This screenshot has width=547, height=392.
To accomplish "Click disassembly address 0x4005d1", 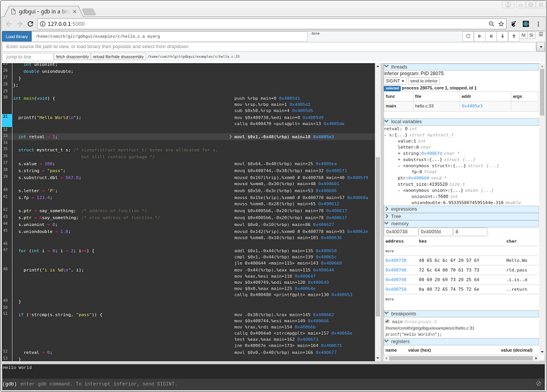I will click(x=289, y=99).
